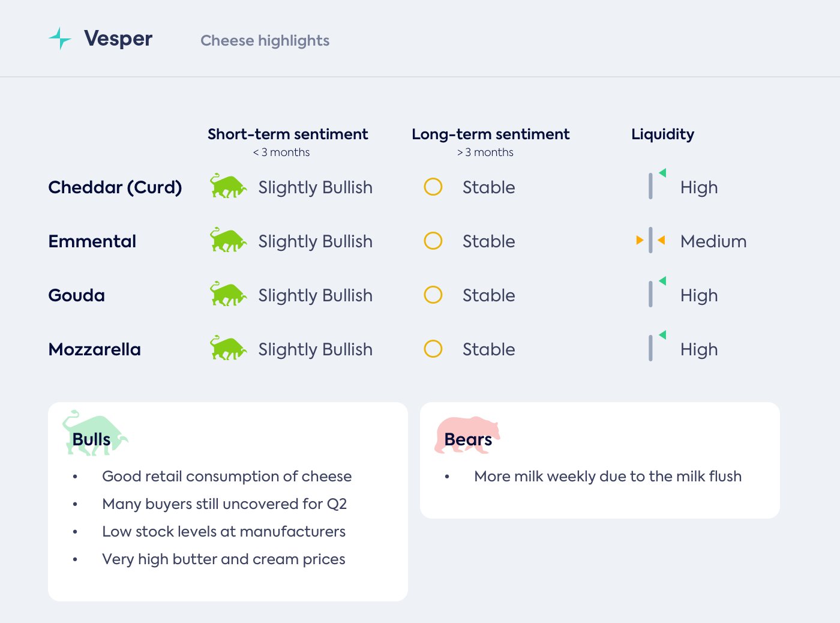
Task: Click the Gouda high liquidity indicator icon
Action: (655, 292)
